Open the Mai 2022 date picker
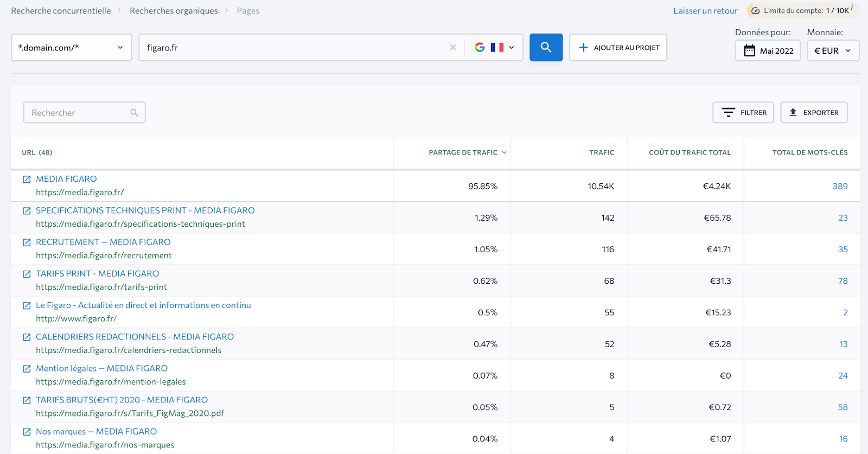Viewport: 868px width, 454px height. pyautogui.click(x=768, y=50)
